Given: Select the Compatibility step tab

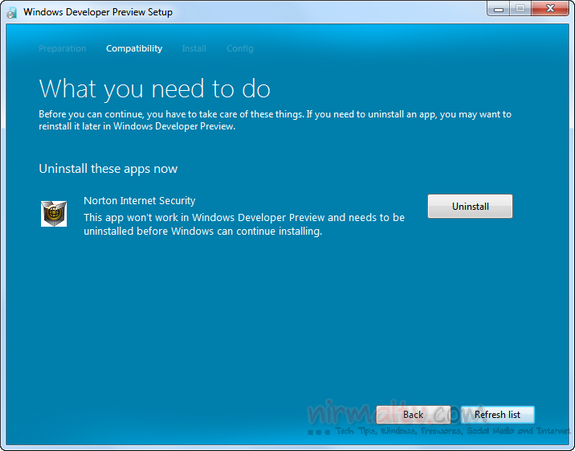Looking at the screenshot, I should [x=134, y=49].
